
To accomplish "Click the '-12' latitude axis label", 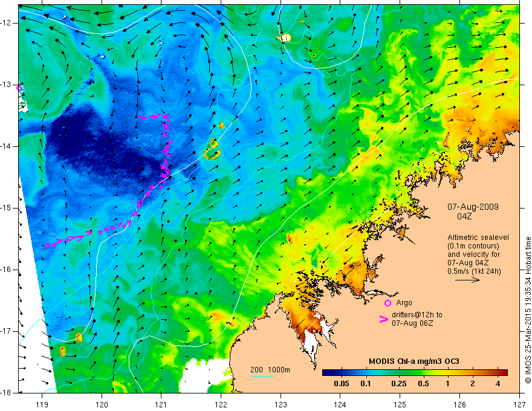I will click(x=6, y=23).
